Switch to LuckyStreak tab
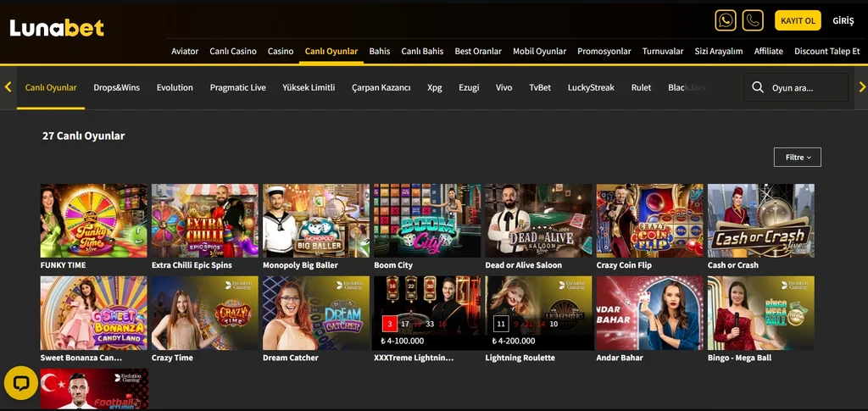This screenshot has height=411, width=868. (591, 87)
